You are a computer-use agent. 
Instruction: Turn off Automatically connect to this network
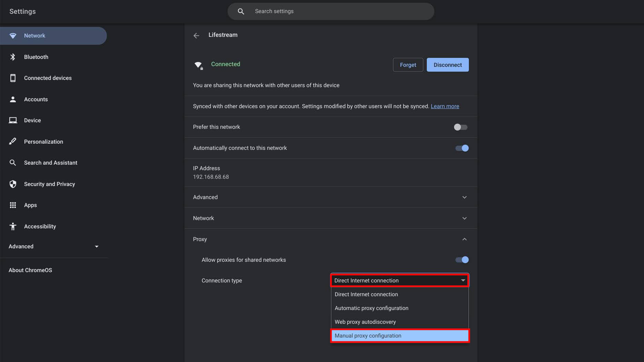[462, 148]
